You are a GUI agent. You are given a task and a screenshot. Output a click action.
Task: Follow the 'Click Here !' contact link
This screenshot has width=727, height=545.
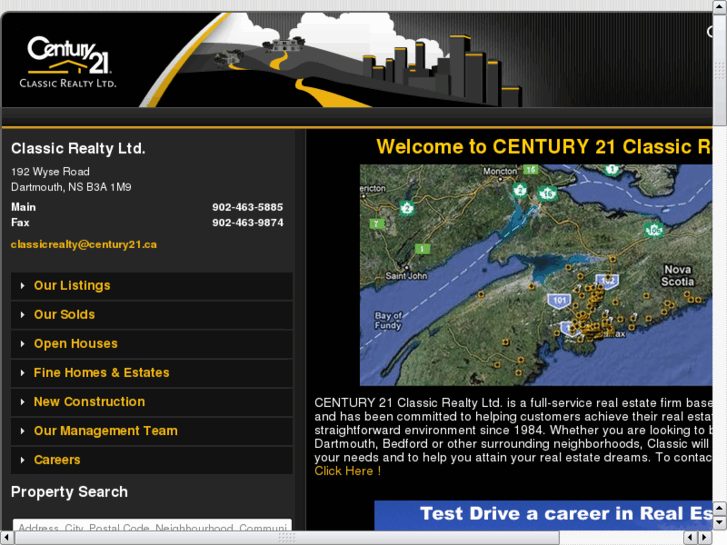coord(348,471)
